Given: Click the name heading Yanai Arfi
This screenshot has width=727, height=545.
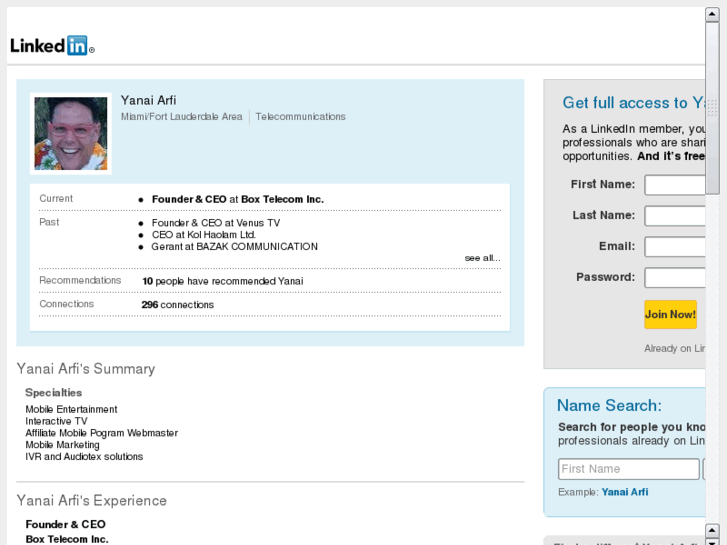Looking at the screenshot, I should 148,101.
